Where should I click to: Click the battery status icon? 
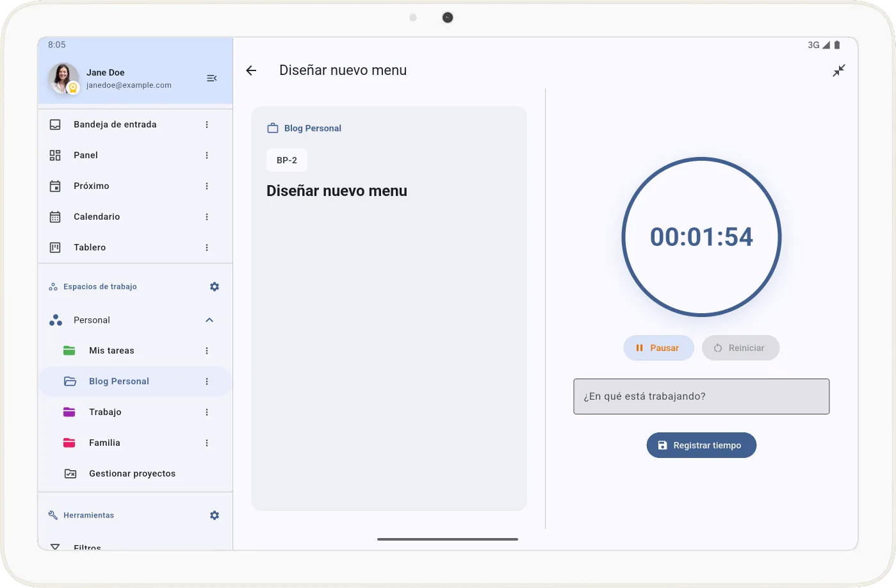coord(837,45)
